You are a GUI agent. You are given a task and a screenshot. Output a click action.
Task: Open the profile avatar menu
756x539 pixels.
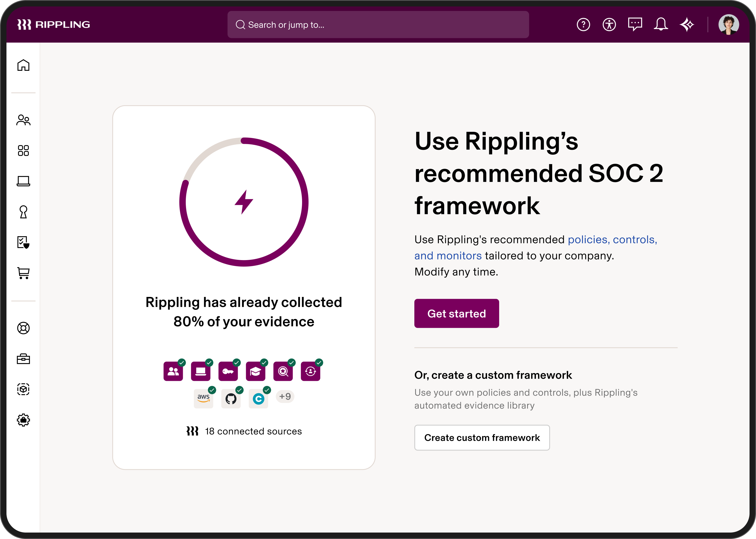[x=729, y=24]
